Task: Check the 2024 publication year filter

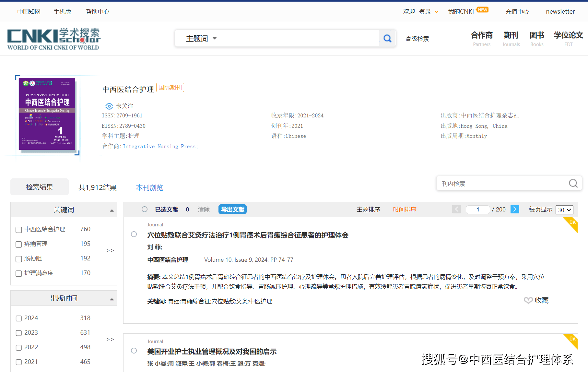Action: [x=19, y=318]
